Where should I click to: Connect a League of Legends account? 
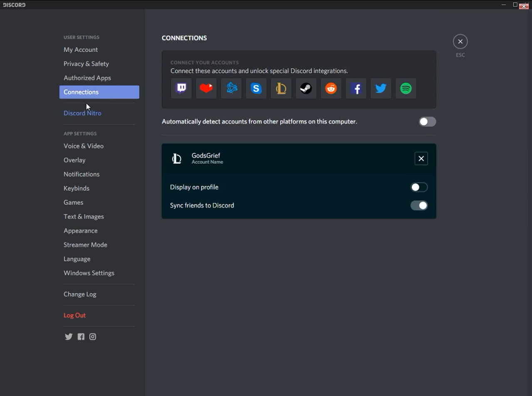tap(281, 88)
